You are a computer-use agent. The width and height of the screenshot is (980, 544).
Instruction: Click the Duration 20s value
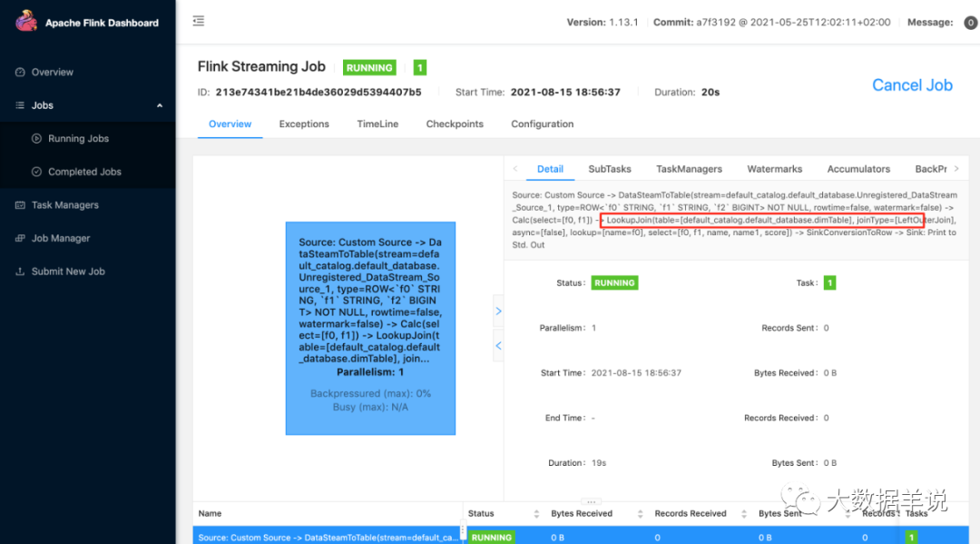click(x=710, y=92)
